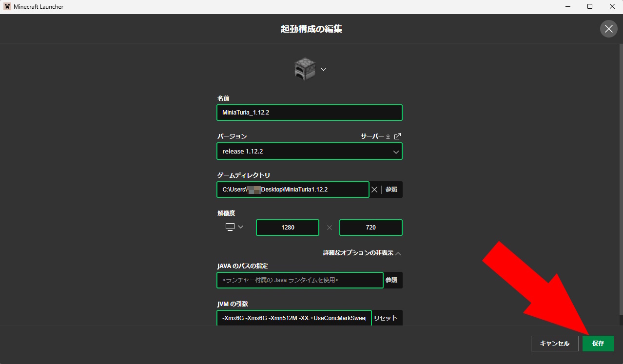The image size is (623, 364).
Task: Collapse 詳細なオプションの非表示 advanced options
Action: point(362,253)
